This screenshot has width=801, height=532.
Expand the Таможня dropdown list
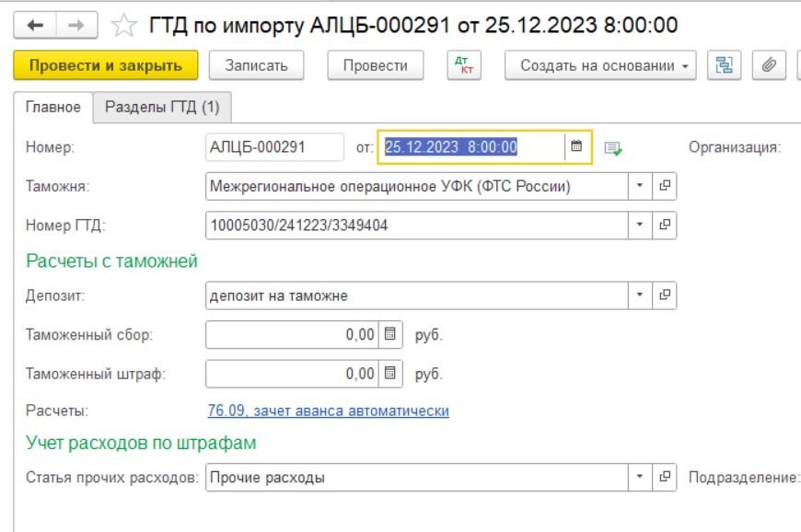pos(641,186)
